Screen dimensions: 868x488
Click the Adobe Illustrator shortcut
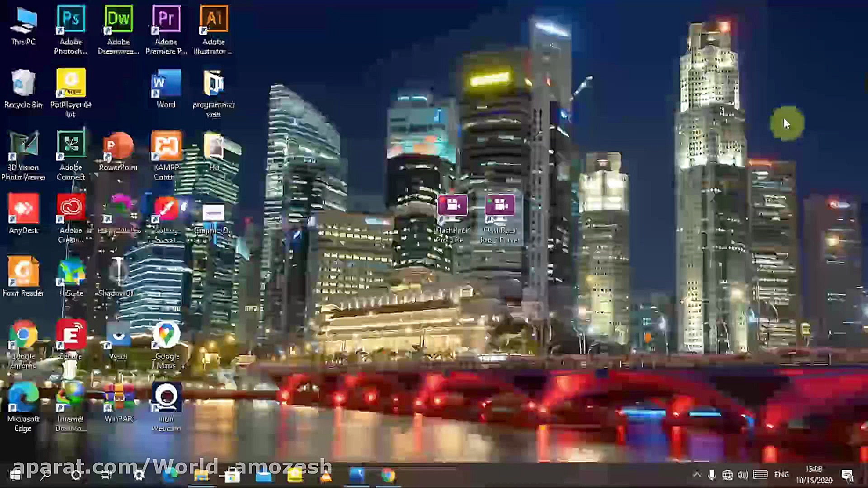click(213, 20)
